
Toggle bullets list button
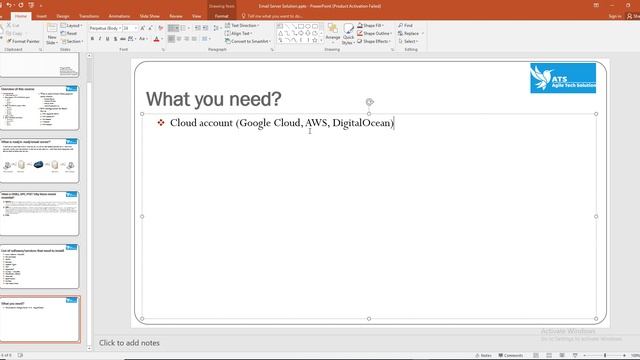point(173,28)
